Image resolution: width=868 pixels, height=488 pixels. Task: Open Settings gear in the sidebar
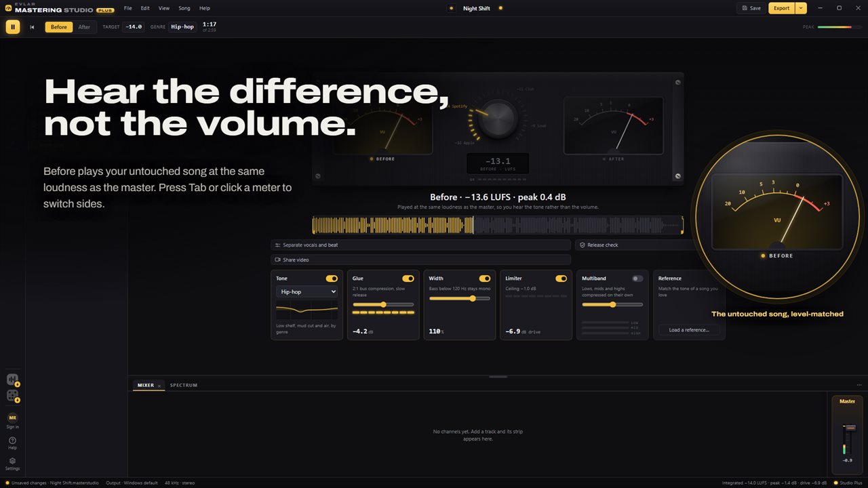(x=12, y=464)
